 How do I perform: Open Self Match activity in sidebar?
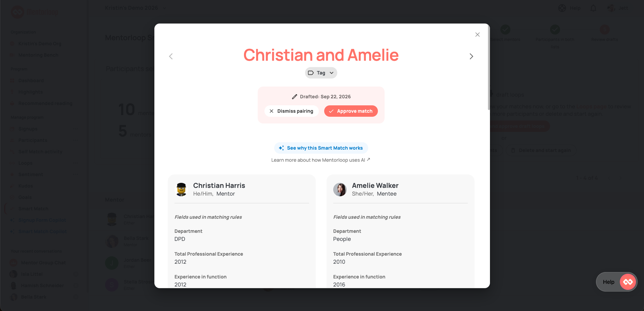click(40, 152)
